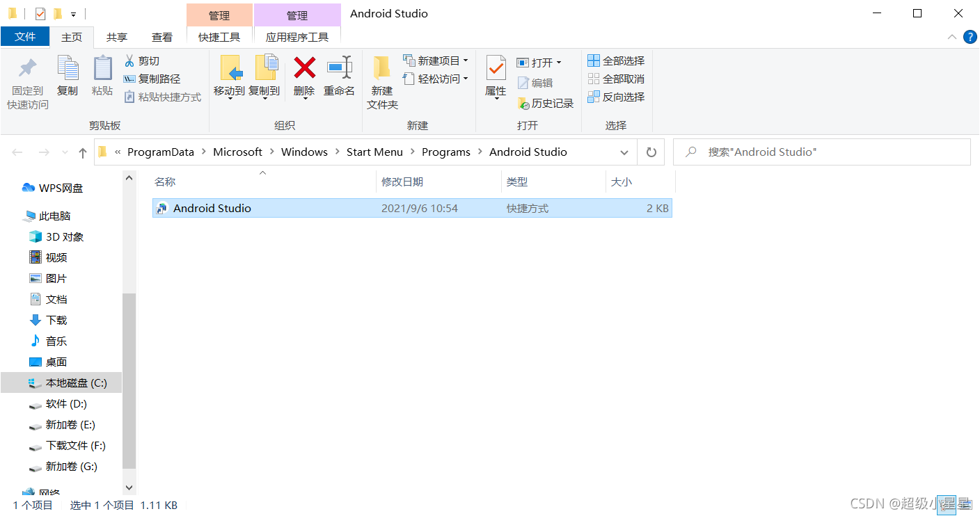
Task: Click the search Android Studio field
Action: 822,152
